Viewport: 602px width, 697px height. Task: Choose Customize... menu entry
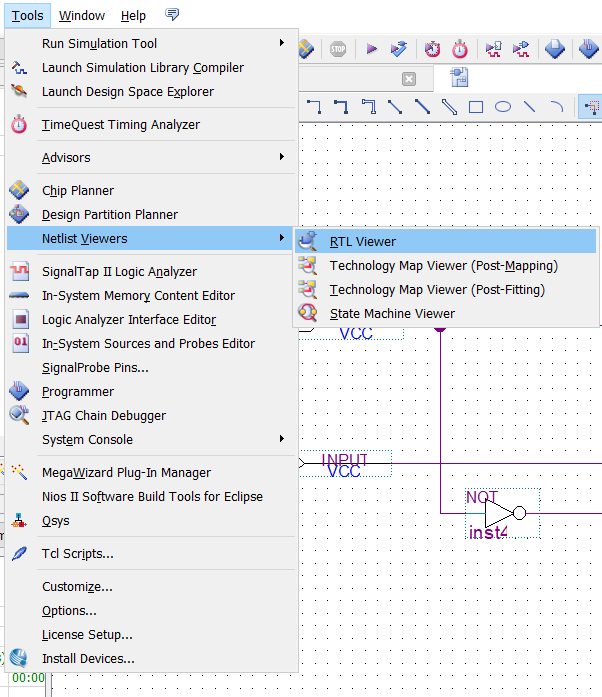coord(153,587)
